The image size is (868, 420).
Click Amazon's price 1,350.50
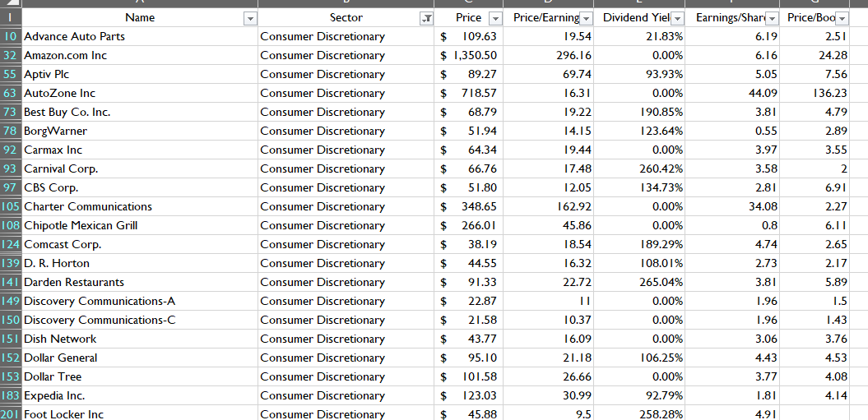468,55
